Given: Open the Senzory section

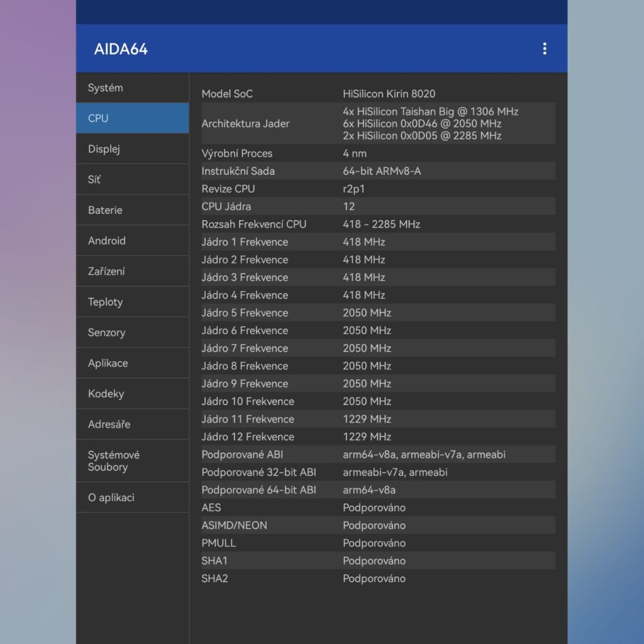Looking at the screenshot, I should pyautogui.click(x=132, y=333).
